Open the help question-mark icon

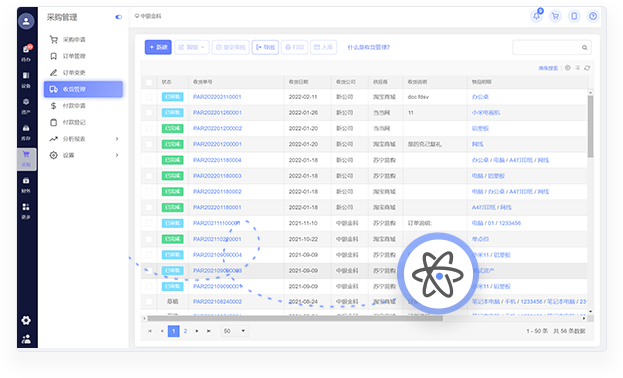pos(592,16)
